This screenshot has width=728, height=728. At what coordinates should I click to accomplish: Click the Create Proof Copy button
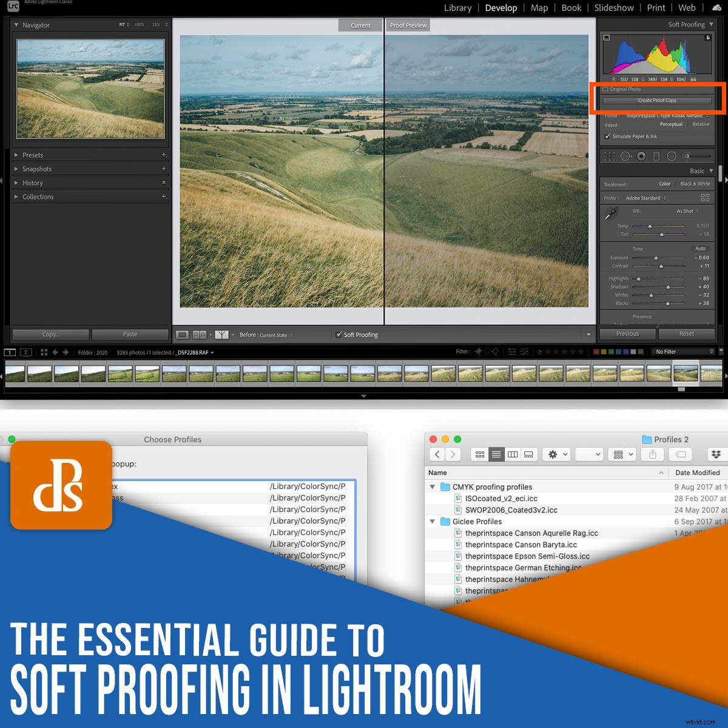pyautogui.click(x=656, y=100)
